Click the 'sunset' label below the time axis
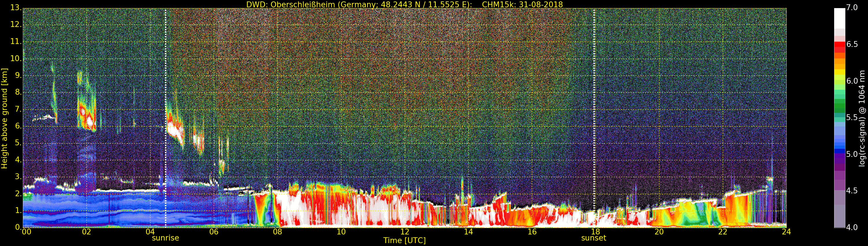 (594, 238)
